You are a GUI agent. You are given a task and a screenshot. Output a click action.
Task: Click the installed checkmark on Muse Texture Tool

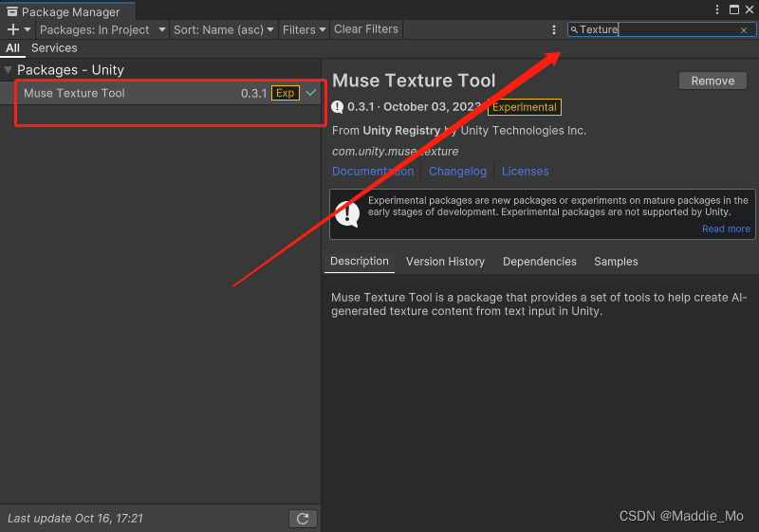point(311,92)
